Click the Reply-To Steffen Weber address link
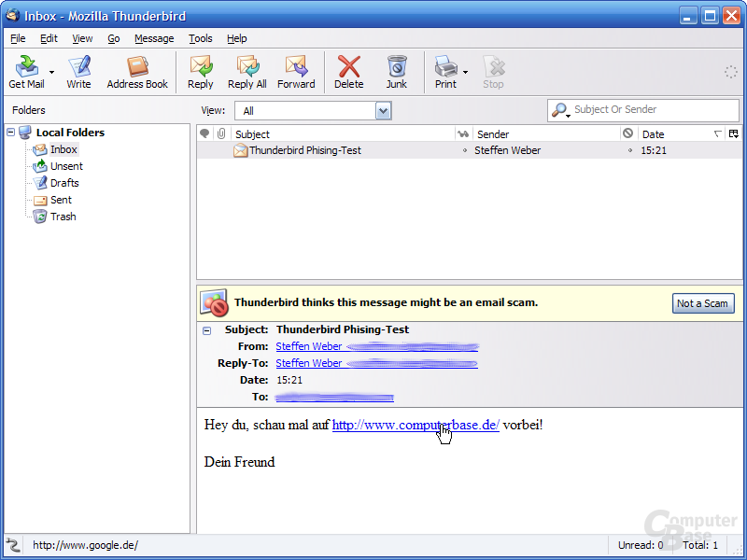747x560 pixels. (x=376, y=363)
